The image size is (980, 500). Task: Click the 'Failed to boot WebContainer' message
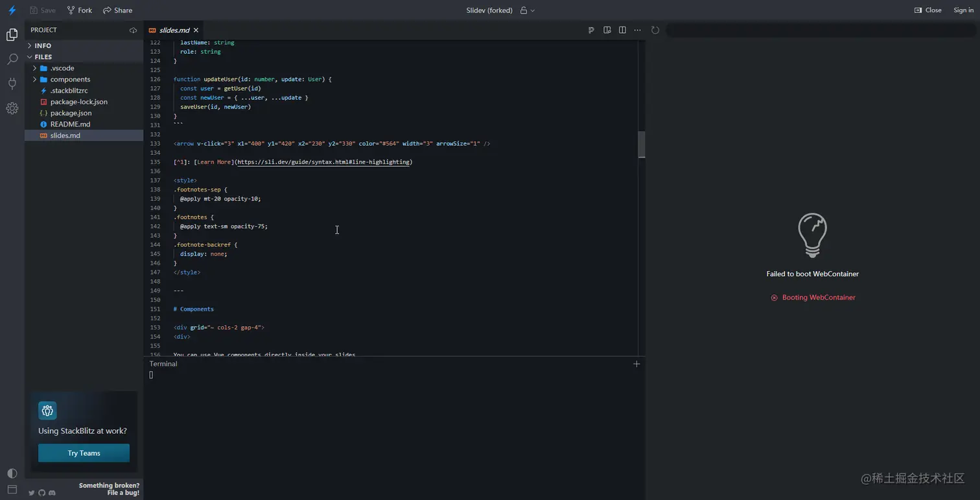(x=813, y=274)
